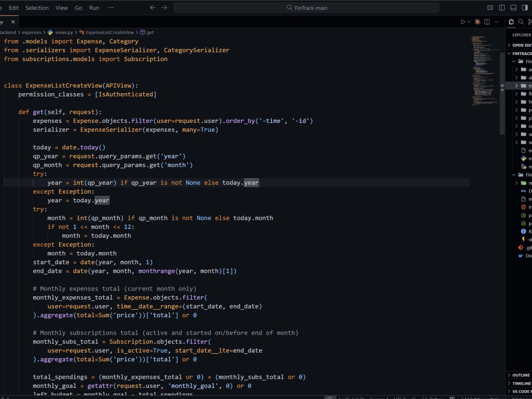Open the Search view icon
The image size is (532, 399).
521,22
